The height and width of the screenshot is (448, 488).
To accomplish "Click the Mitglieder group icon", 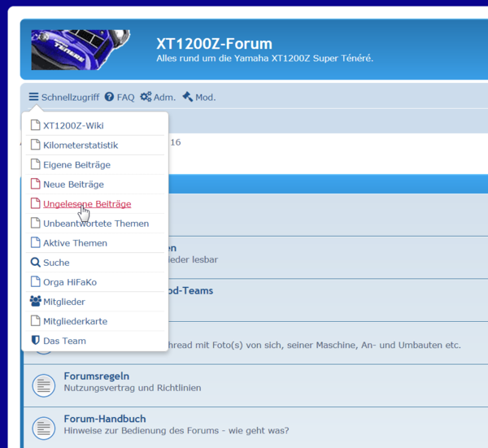I will click(35, 302).
